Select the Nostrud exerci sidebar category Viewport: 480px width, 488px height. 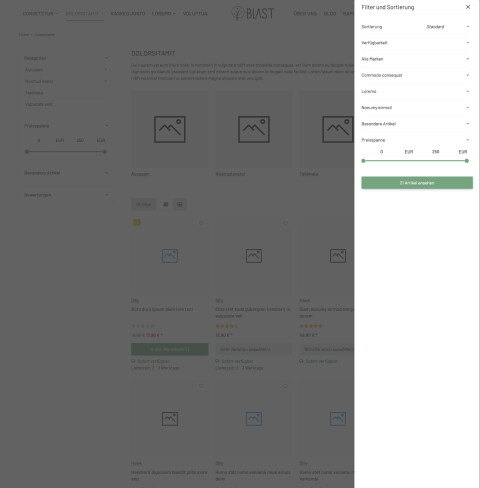[x=39, y=81]
